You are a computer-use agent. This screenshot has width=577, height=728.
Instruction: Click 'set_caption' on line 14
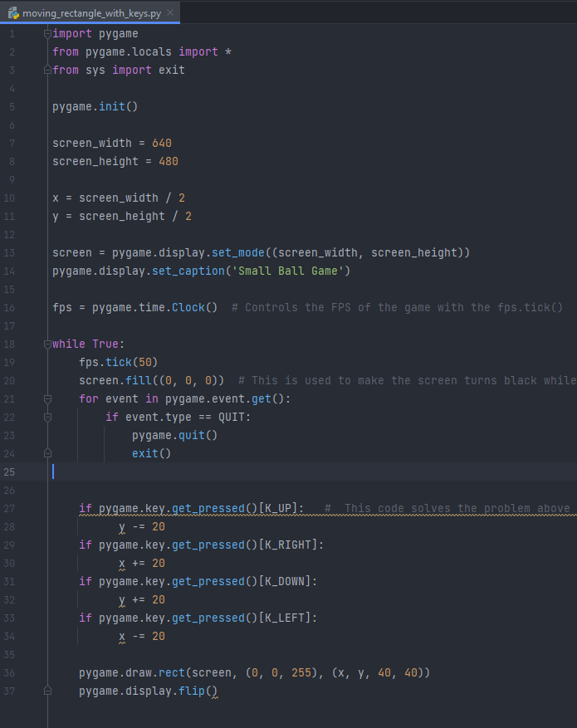coord(188,271)
